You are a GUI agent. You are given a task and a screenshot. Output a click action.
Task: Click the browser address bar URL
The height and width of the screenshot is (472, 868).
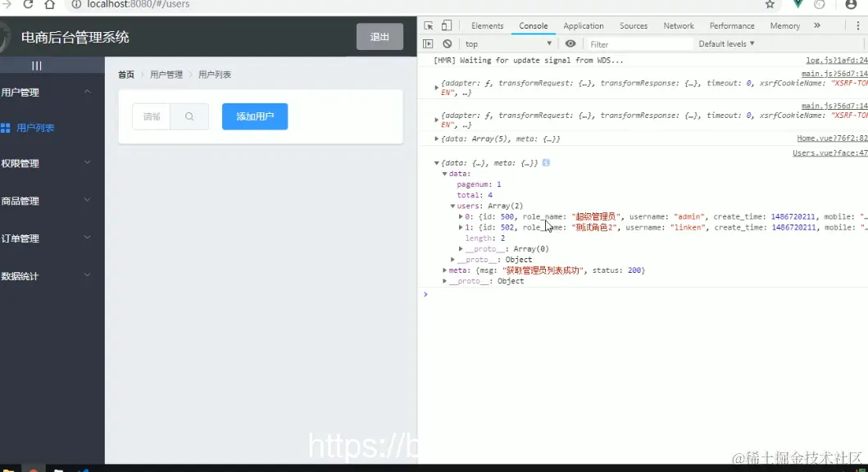138,4
